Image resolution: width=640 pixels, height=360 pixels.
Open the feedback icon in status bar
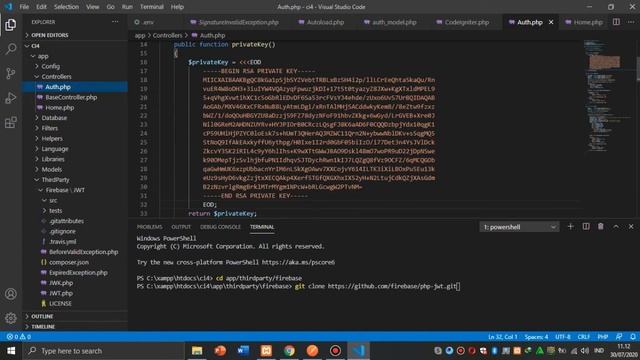click(x=619, y=337)
